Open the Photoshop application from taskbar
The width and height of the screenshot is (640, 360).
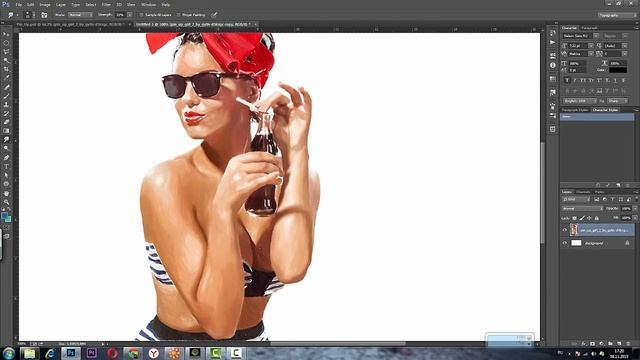[x=71, y=353]
